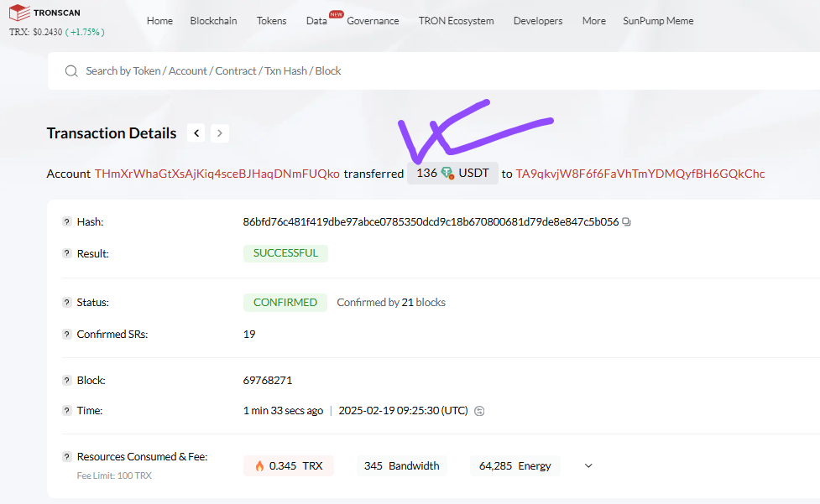Click the TRONSCAN logo

(44, 13)
